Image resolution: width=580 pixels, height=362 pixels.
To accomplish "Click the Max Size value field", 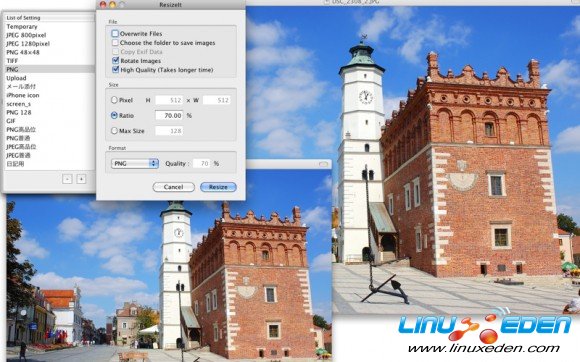I will coord(169,131).
